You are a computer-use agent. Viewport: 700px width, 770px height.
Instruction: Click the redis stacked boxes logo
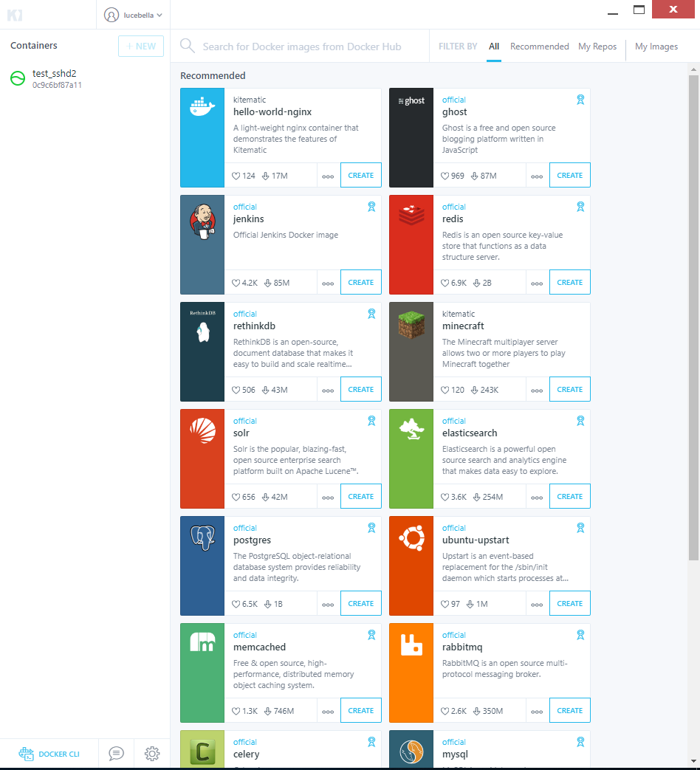tap(411, 215)
